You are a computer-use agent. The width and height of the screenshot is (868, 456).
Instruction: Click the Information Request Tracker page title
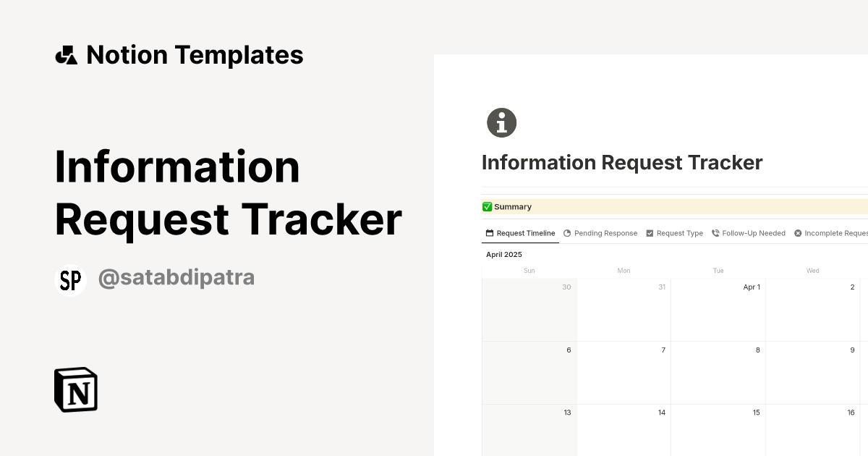[x=622, y=162]
